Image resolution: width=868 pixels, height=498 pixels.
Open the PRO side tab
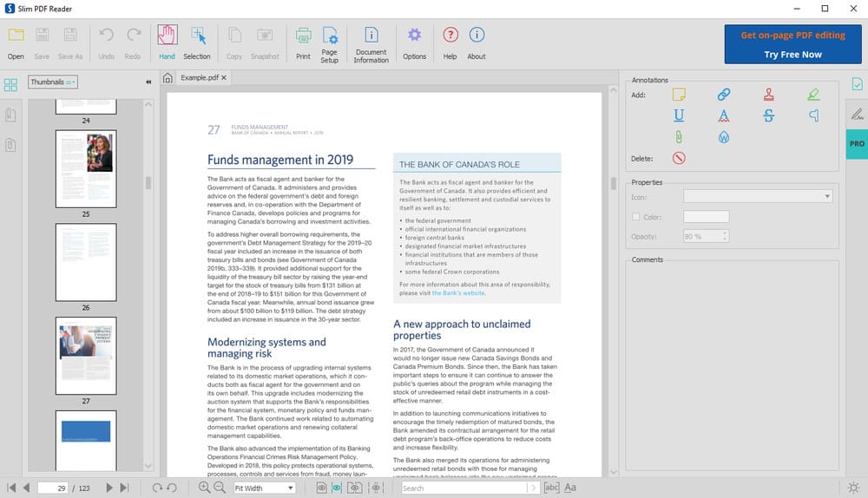point(857,143)
